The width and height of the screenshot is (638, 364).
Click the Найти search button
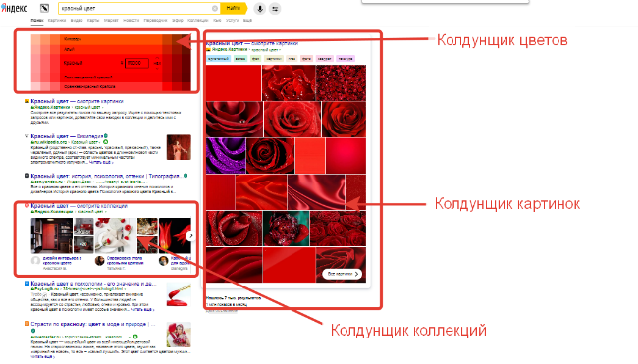click(234, 8)
